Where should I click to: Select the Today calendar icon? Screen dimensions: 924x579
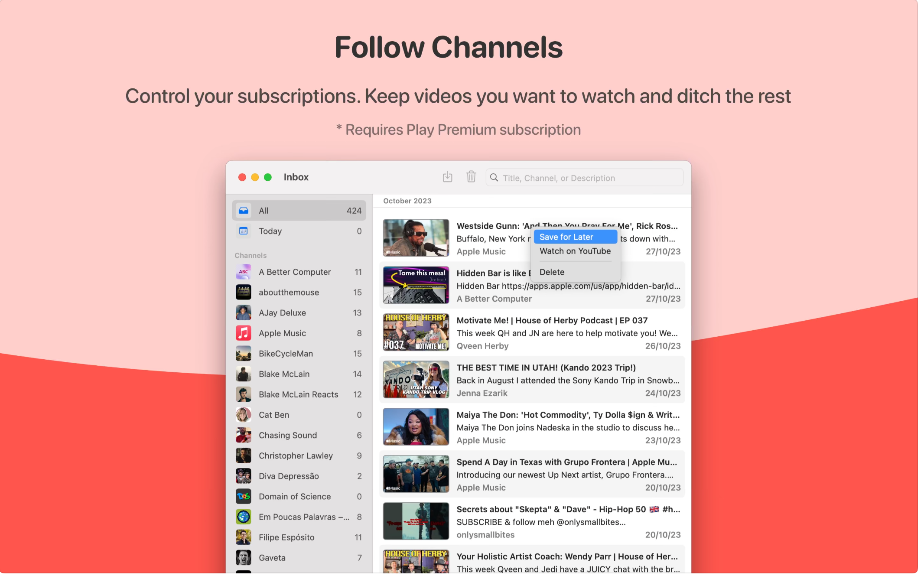244,231
